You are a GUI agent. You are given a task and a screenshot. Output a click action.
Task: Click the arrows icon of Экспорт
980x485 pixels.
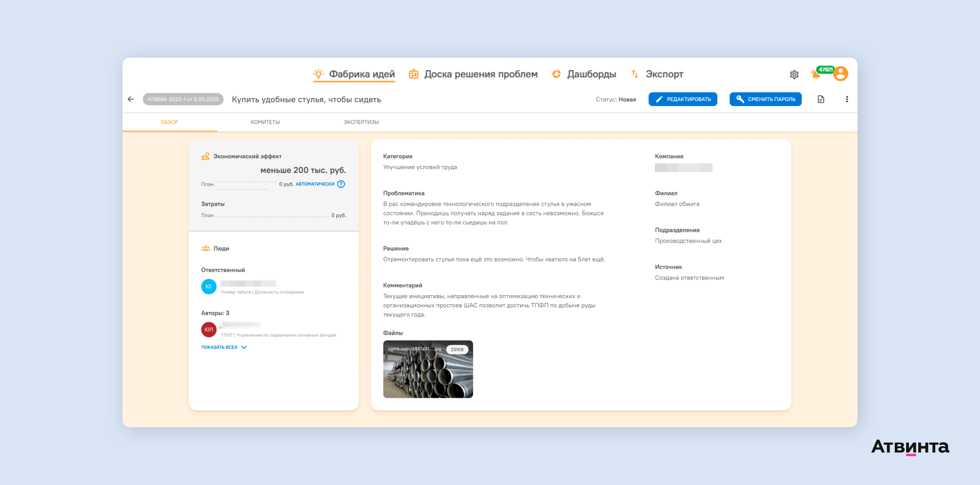(x=635, y=75)
